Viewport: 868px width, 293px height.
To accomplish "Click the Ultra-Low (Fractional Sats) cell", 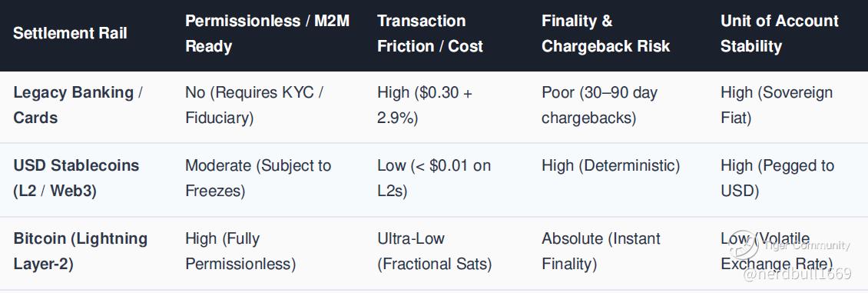I will 435,251.
